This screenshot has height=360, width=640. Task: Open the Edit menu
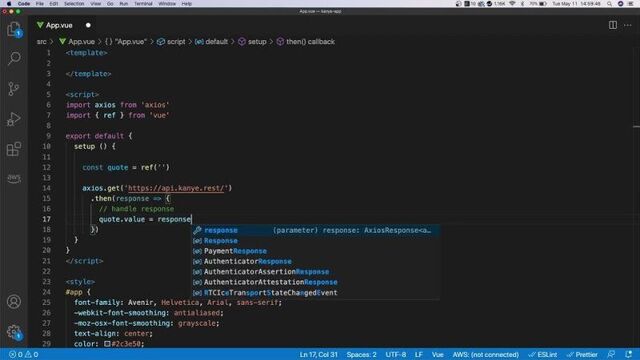pos(54,4)
